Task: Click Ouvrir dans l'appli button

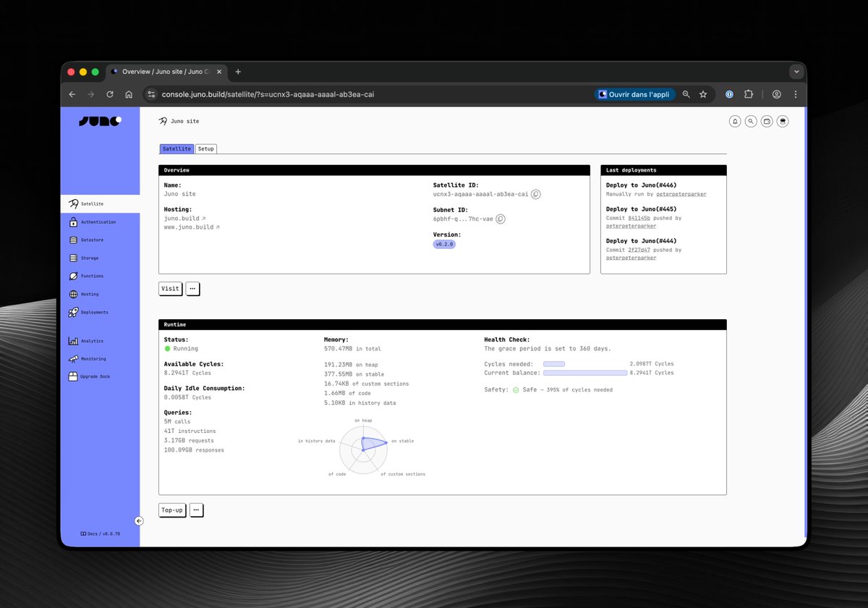Action: click(x=635, y=94)
